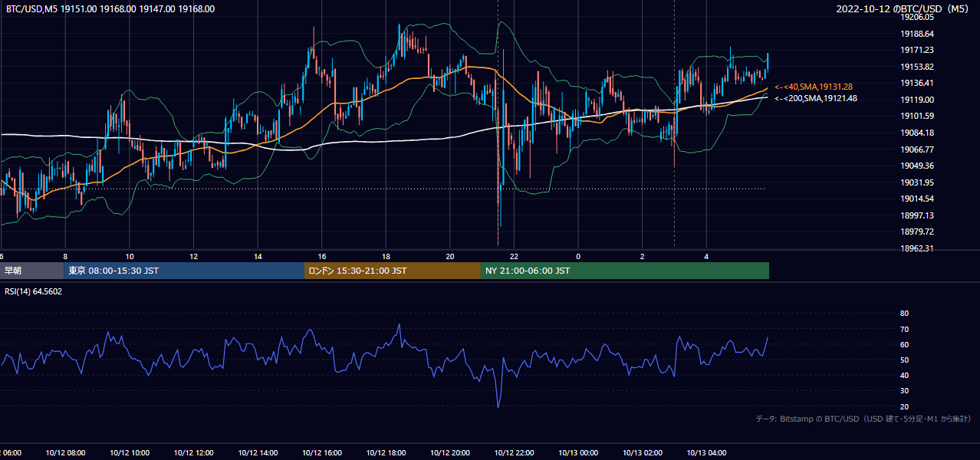Click the BTC/USD,M5 OHLC header text
Viewport: 980px width, 460px height.
[x=110, y=9]
